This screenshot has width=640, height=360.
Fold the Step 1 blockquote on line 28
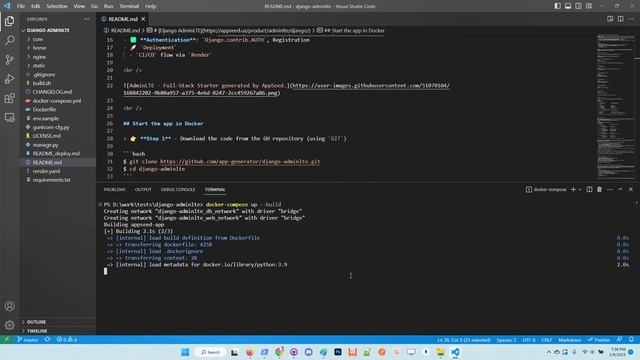[x=125, y=139]
